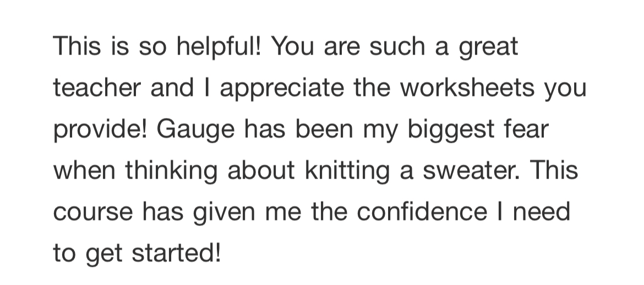
Task: Click the word "Gauge"
Action: point(195,131)
